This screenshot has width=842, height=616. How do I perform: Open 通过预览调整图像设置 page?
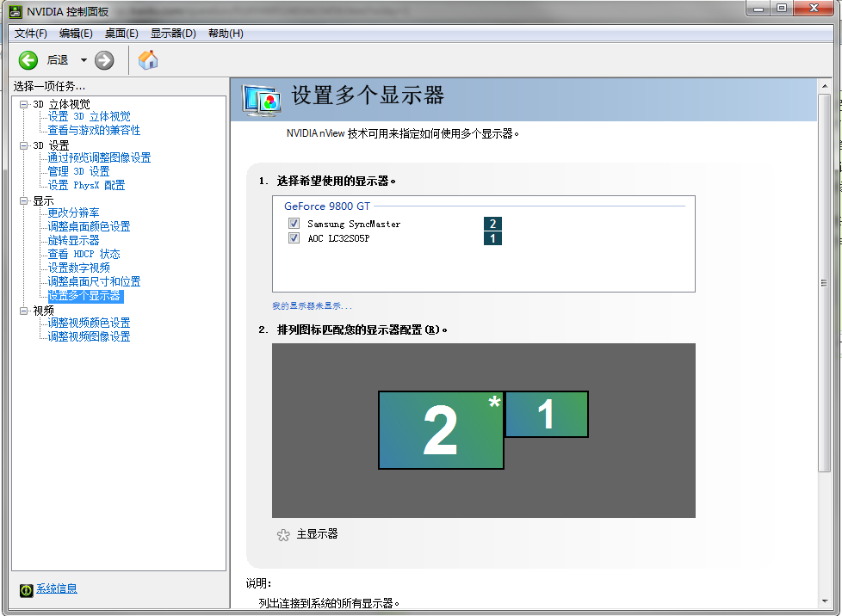tap(99, 157)
